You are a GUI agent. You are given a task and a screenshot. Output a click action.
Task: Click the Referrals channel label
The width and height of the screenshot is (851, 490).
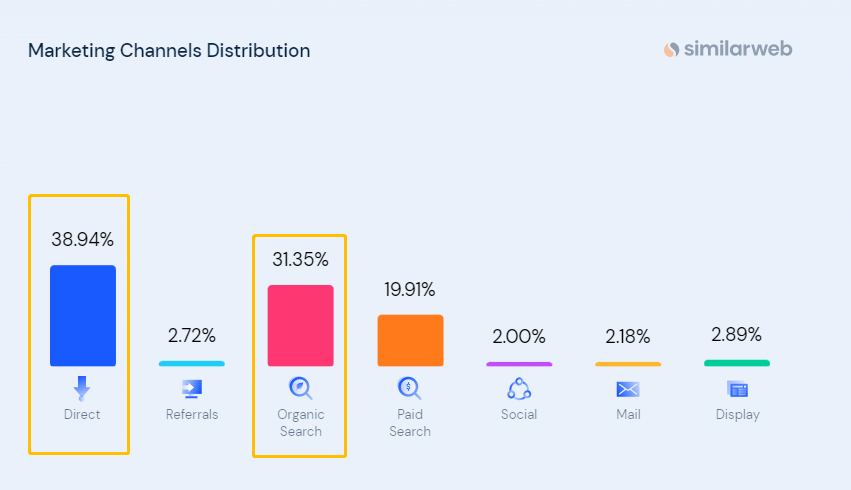192,414
